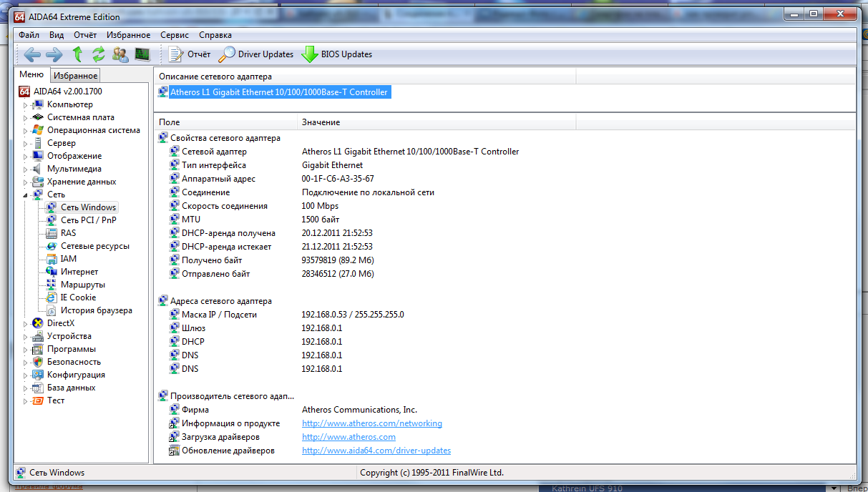Expand the Компьютер tree node
The height and width of the screenshot is (492, 868).
[25, 105]
